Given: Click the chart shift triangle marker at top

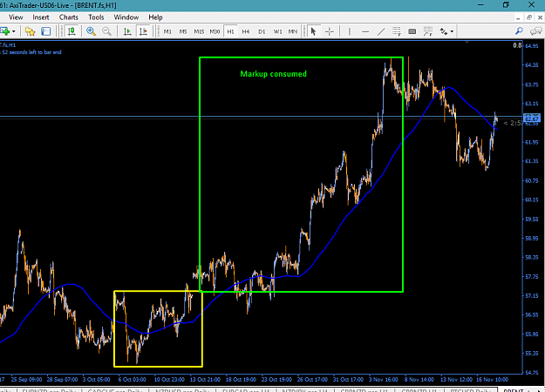Looking at the screenshot, I should tap(467, 43).
